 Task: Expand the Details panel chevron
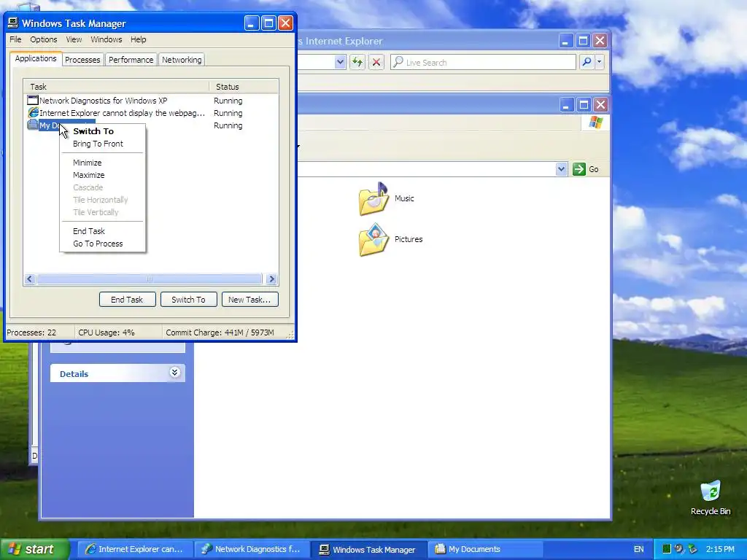(175, 373)
